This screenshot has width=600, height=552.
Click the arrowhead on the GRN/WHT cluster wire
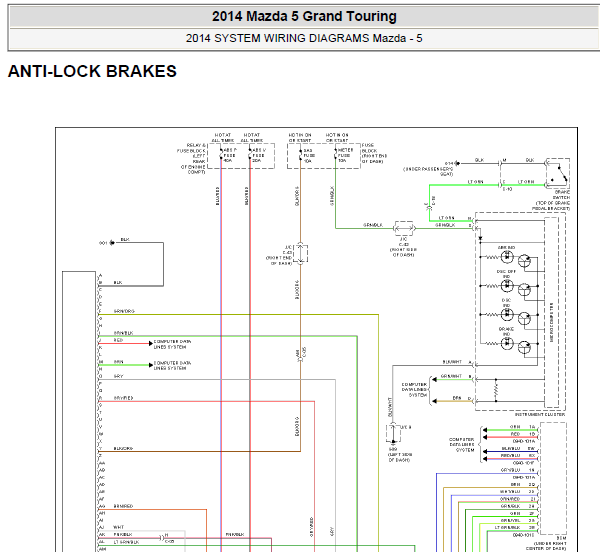[434, 379]
